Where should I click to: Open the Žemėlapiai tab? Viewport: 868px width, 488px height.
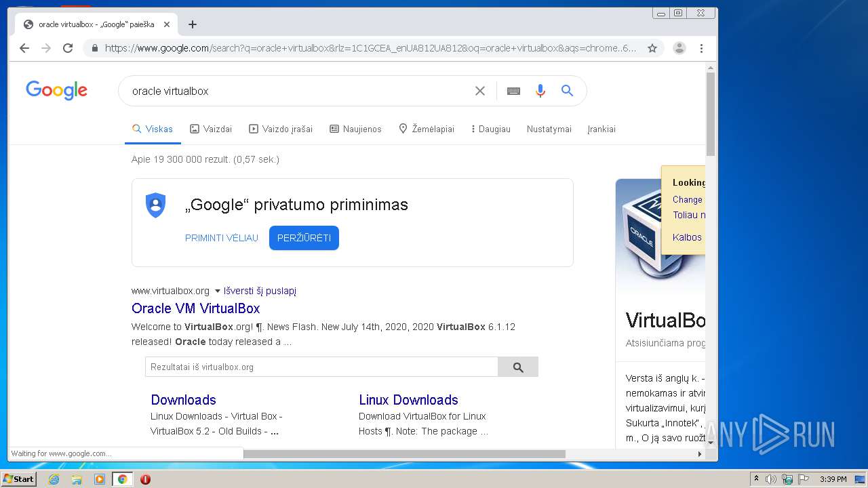(427, 129)
